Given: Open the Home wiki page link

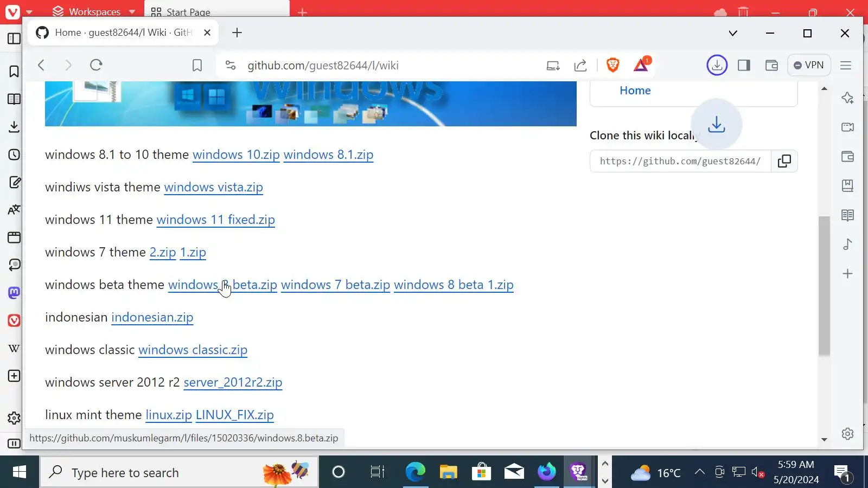Looking at the screenshot, I should coord(635,91).
